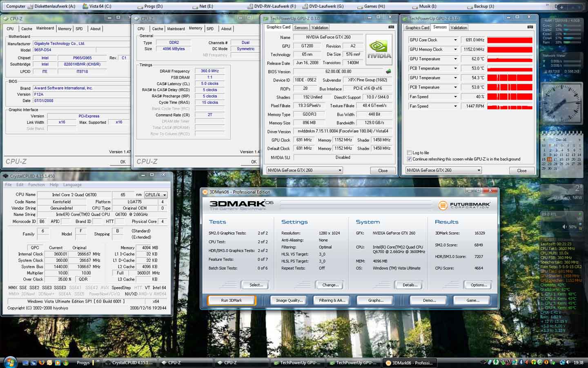Click the network connection tray icon
This screenshot has width=588, height=368.
(x=561, y=362)
